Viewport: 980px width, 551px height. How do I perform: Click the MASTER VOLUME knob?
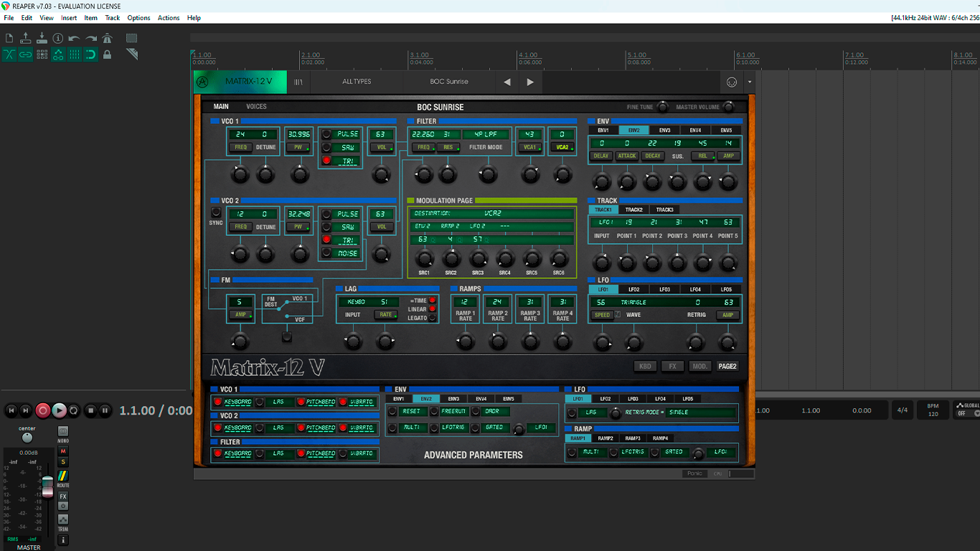[x=728, y=107]
